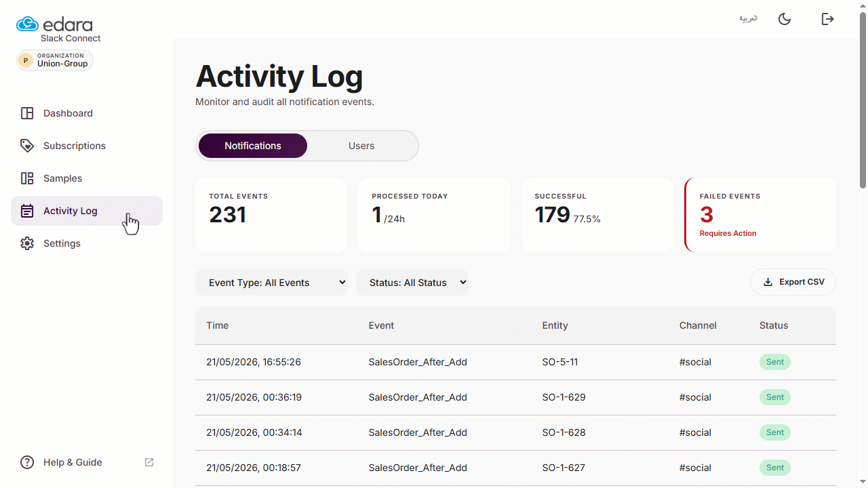This screenshot has width=868, height=488.
Task: Go to Dashboard page
Action: click(87, 113)
